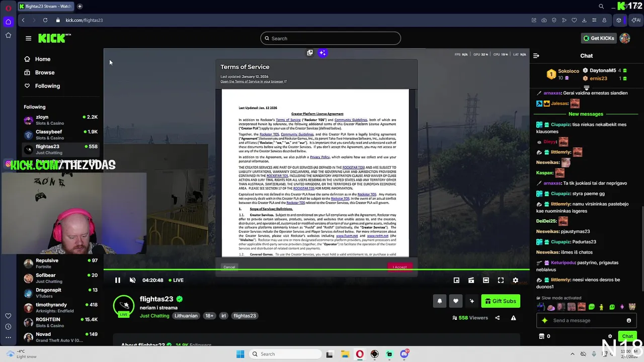This screenshot has height=362, width=644.
Task: Collapse chat panel with arrow icon
Action: click(x=536, y=56)
